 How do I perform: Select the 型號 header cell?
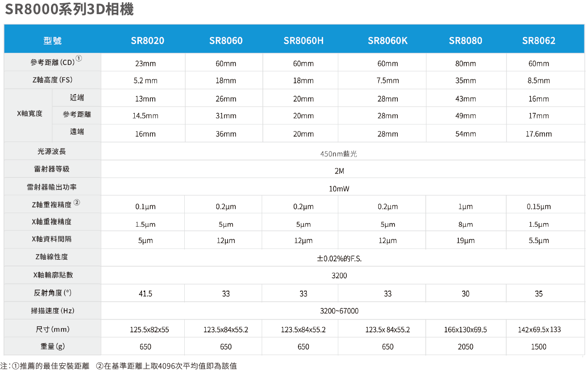pyautogui.click(x=52, y=41)
